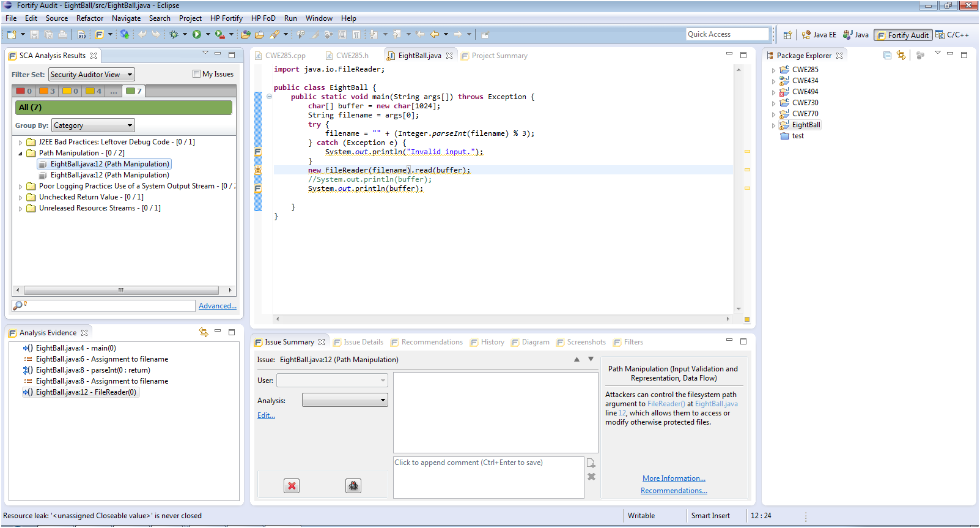This screenshot has width=980, height=528.
Task: Click the bug file-defect button
Action: pos(353,486)
